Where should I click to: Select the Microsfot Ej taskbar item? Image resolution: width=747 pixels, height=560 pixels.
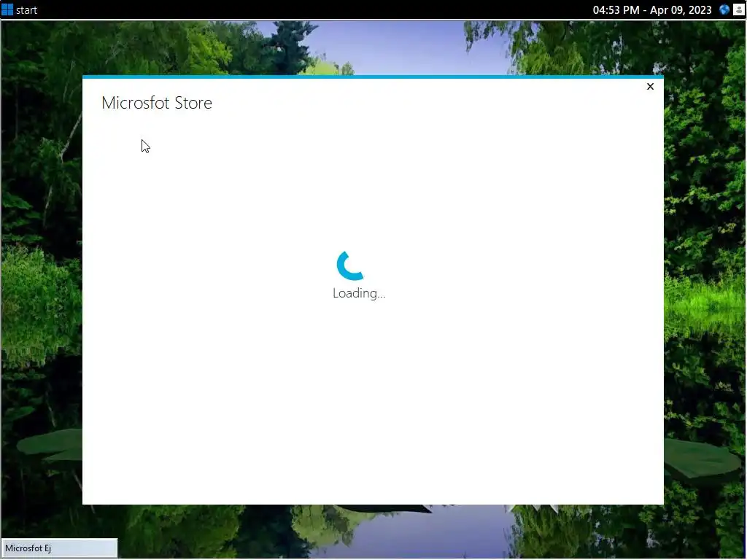tap(60, 548)
